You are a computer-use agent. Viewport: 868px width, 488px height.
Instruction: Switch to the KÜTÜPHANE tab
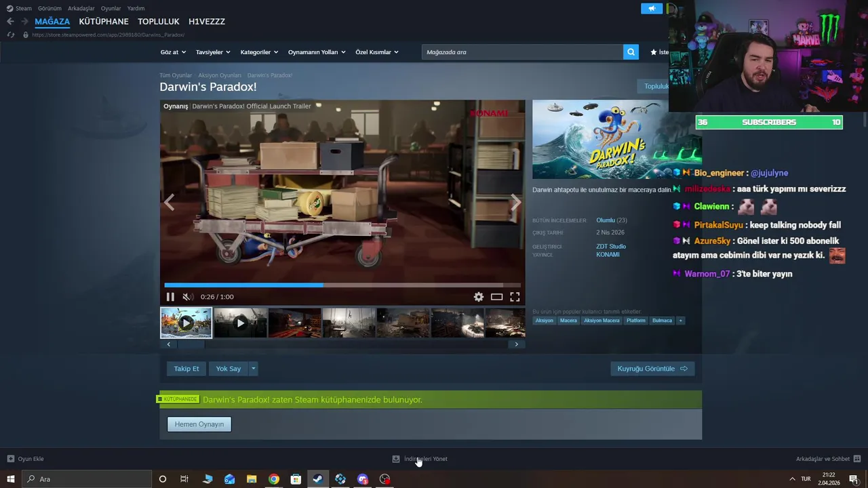(x=104, y=22)
